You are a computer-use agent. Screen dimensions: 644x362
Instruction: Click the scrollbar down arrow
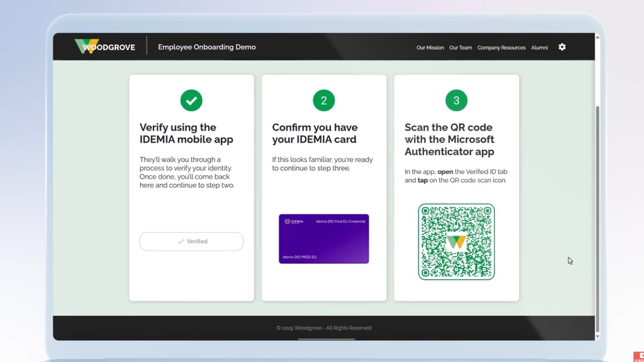click(x=598, y=337)
